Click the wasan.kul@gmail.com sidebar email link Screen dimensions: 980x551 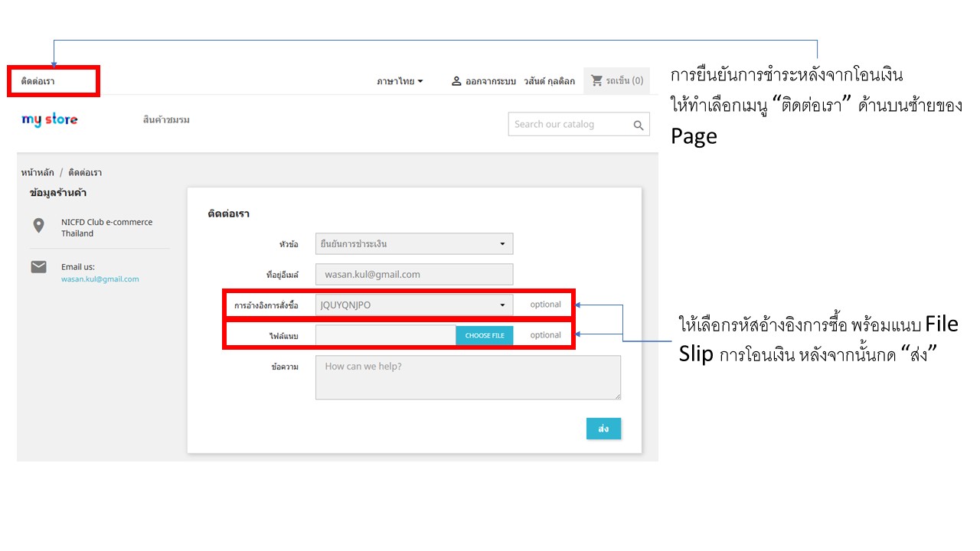point(100,279)
